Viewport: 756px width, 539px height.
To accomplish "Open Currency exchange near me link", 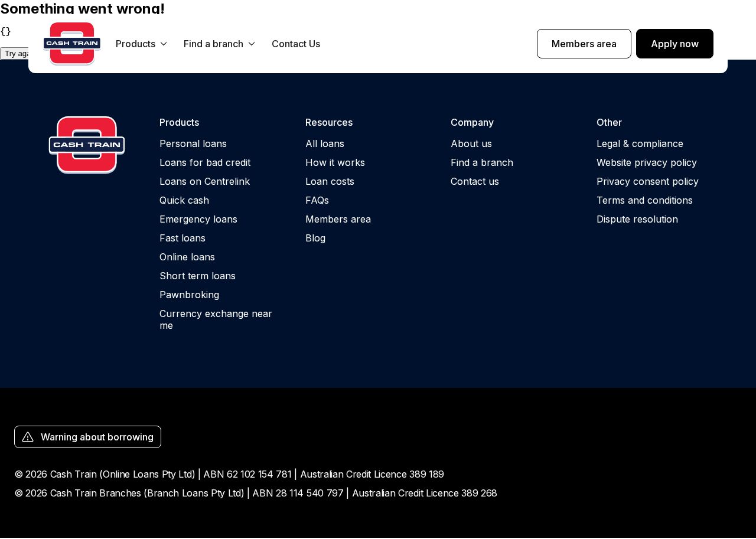I will (216, 319).
